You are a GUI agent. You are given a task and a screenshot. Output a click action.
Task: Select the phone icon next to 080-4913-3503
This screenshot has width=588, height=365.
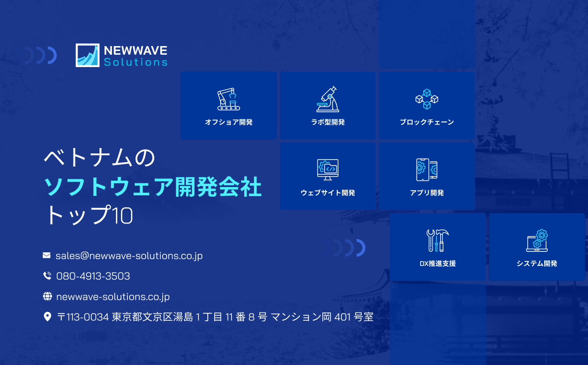(x=46, y=276)
